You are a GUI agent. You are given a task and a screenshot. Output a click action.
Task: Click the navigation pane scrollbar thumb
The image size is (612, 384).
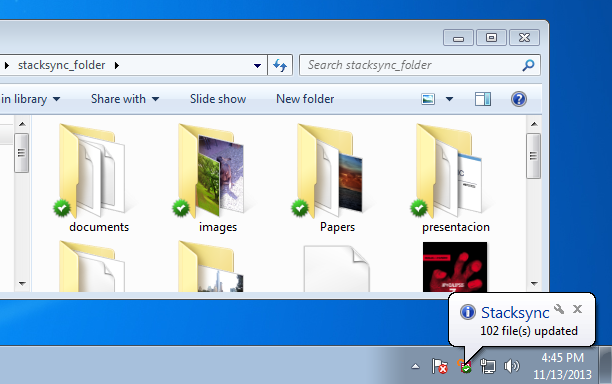click(x=21, y=153)
